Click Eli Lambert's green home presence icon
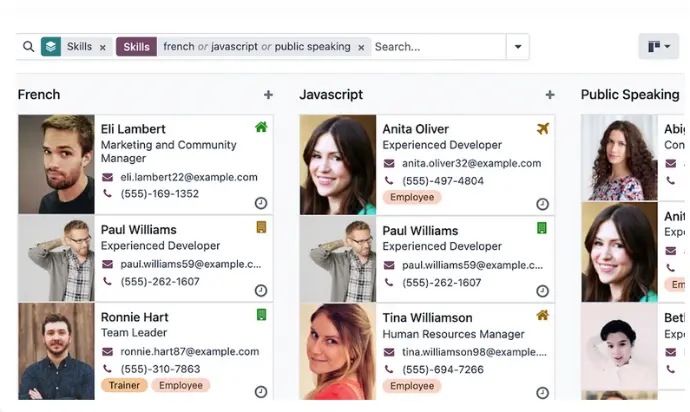 click(x=261, y=127)
